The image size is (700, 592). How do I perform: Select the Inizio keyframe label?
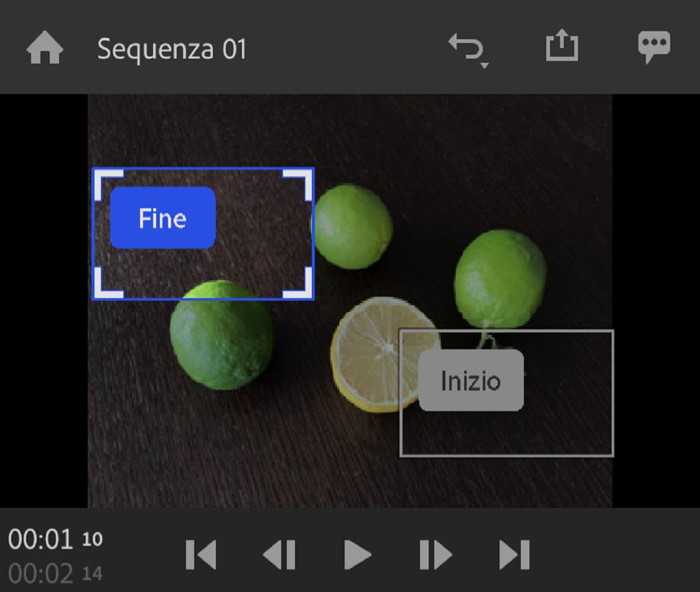point(470,381)
